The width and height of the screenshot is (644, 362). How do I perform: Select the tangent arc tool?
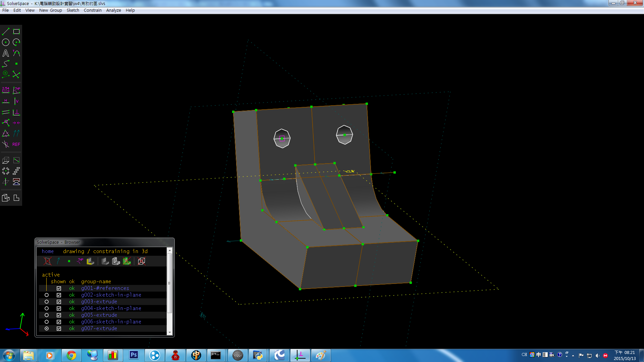(16, 53)
